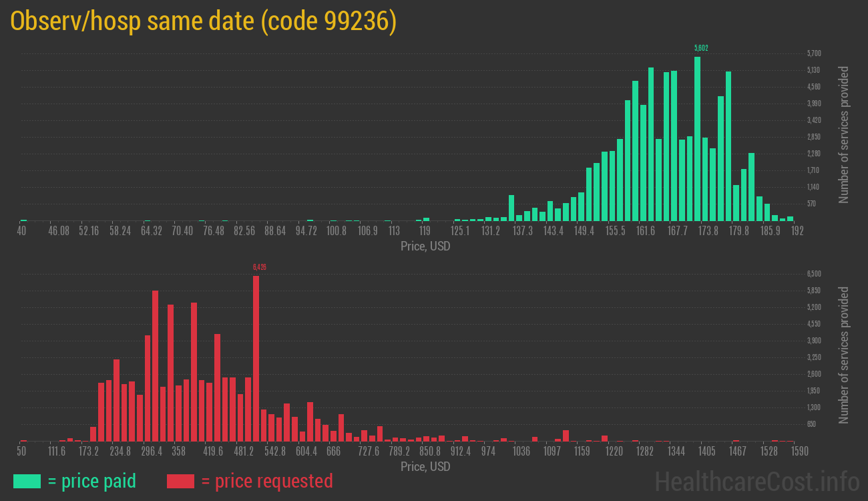
Task: Click the 5,700 tick on the top y-axis
Action: [x=813, y=53]
